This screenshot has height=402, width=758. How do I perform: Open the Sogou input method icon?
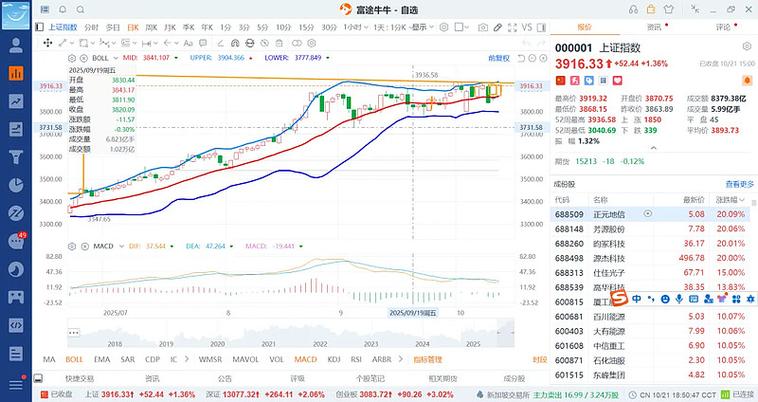coord(619,299)
